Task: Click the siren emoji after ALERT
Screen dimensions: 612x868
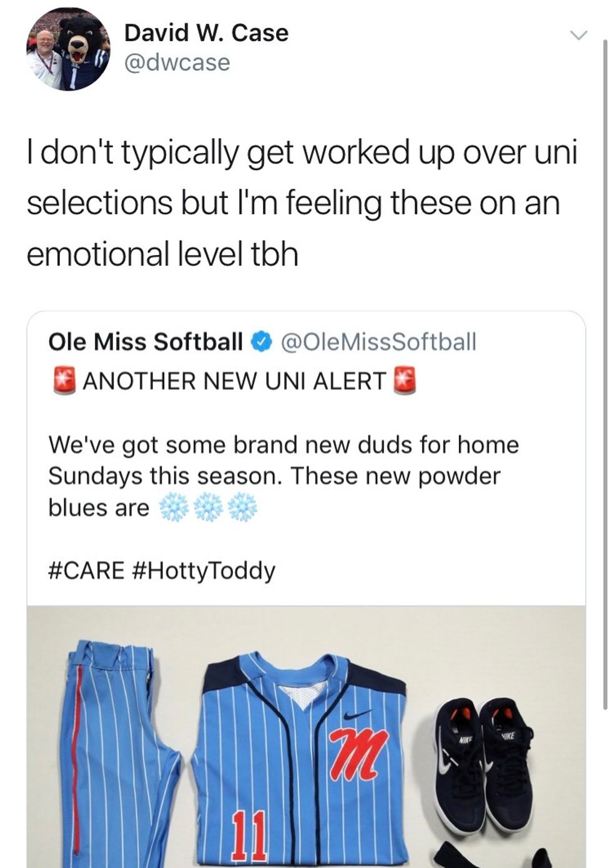Action: (x=404, y=381)
